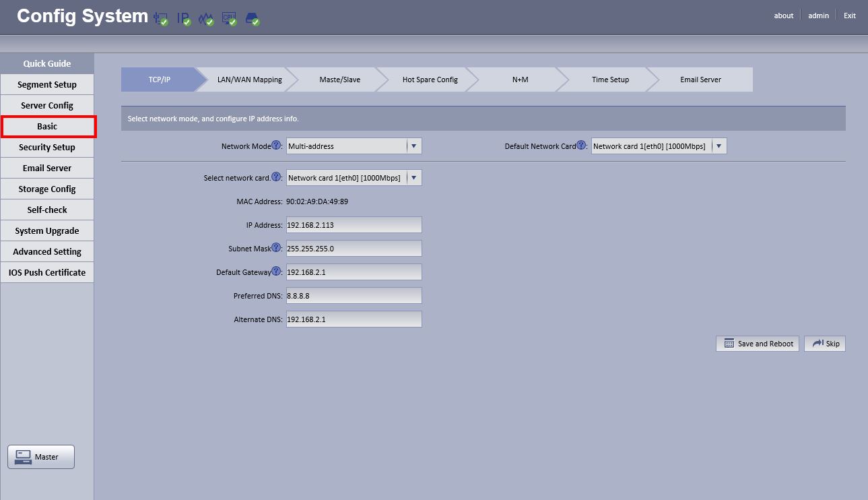Open Segment Setup in the sidebar
The height and width of the screenshot is (500, 868).
[x=47, y=85]
